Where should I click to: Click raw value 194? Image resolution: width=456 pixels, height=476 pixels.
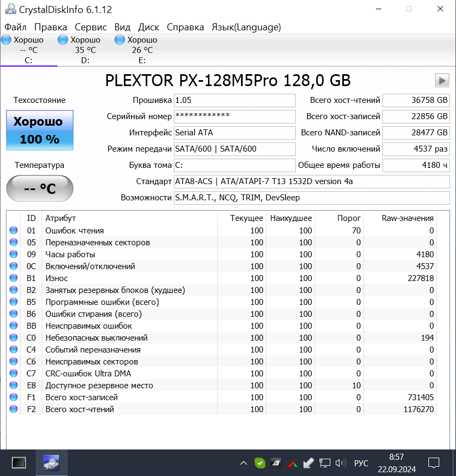click(427, 338)
